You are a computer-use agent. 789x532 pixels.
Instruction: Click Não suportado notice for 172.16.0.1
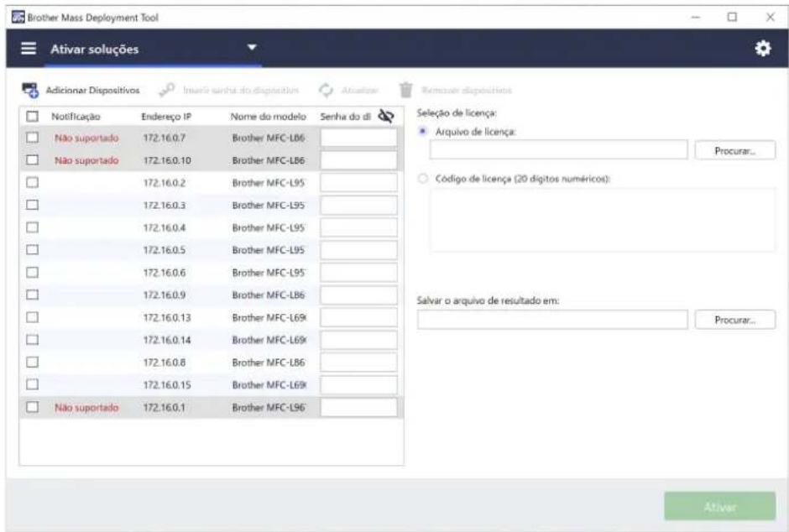coord(86,407)
